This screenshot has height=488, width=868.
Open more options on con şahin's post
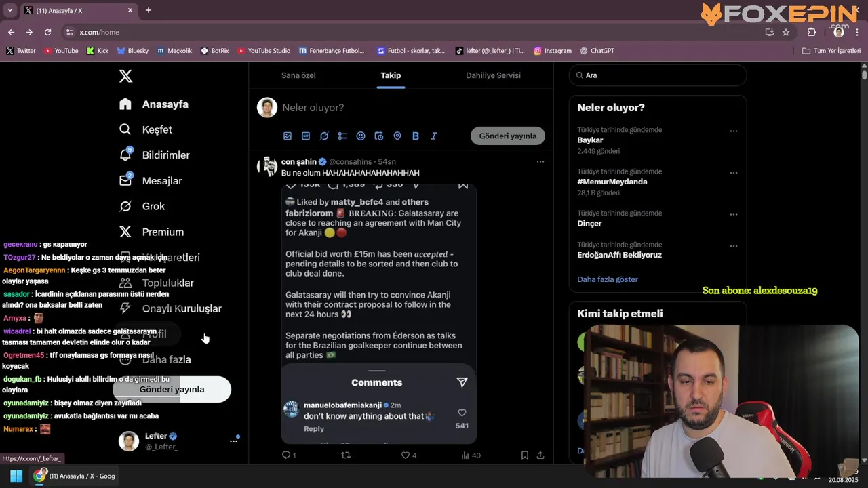click(x=540, y=161)
